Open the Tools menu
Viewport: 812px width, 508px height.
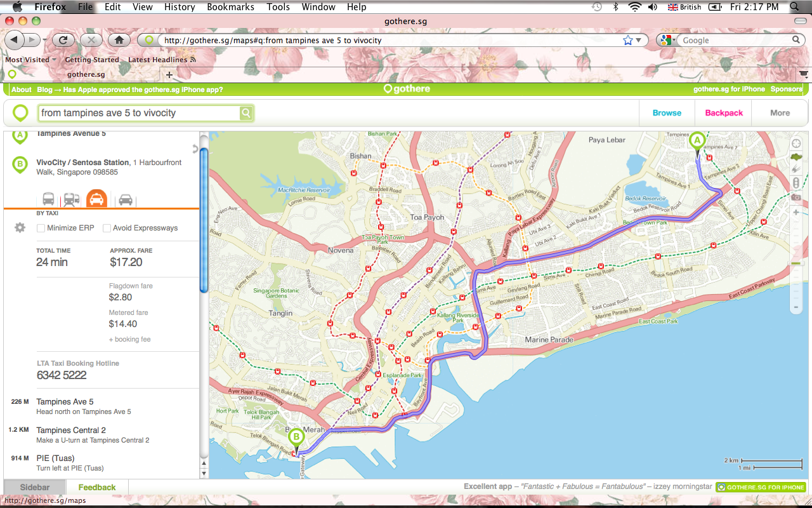[278, 7]
